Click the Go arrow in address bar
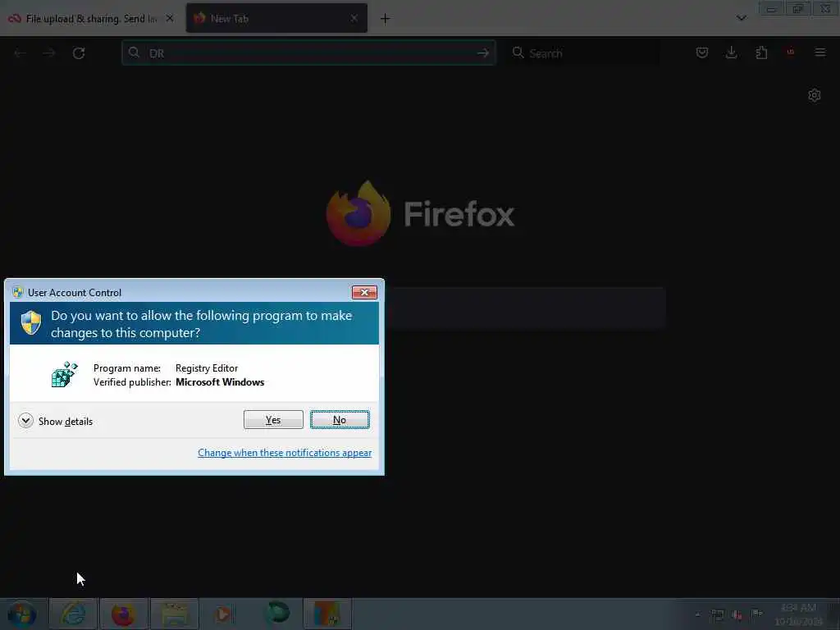This screenshot has height=630, width=840. point(483,53)
